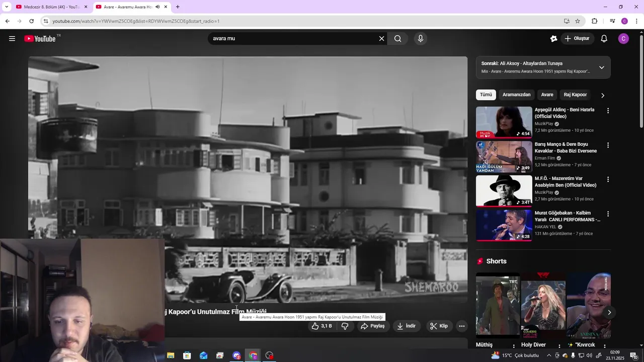644x362 pixels.
Task: Open options menu for Barış Manço video
Action: (608, 145)
